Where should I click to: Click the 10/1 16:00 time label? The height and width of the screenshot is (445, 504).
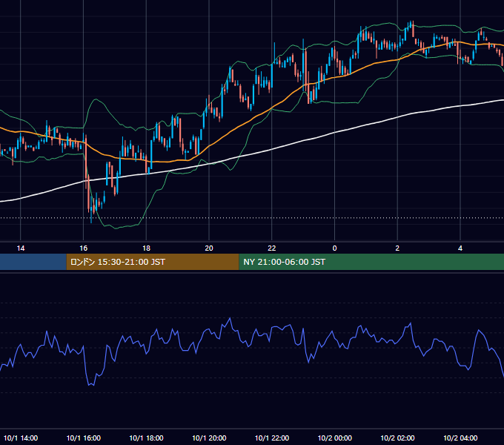[84, 438]
